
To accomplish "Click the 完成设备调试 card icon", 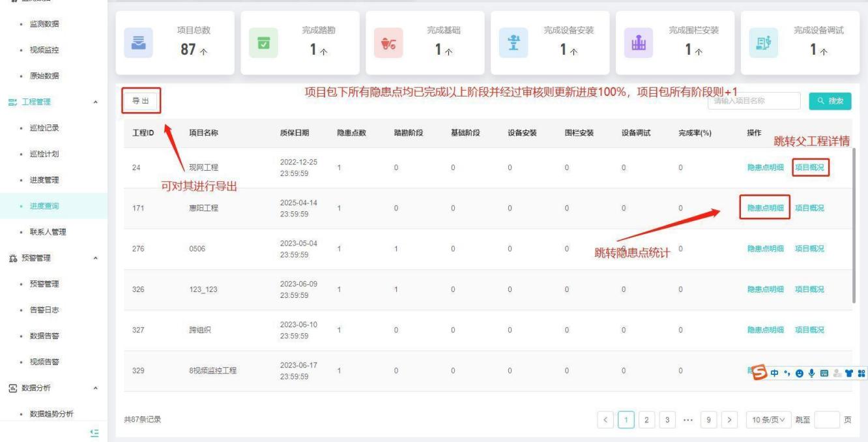I will 762,42.
